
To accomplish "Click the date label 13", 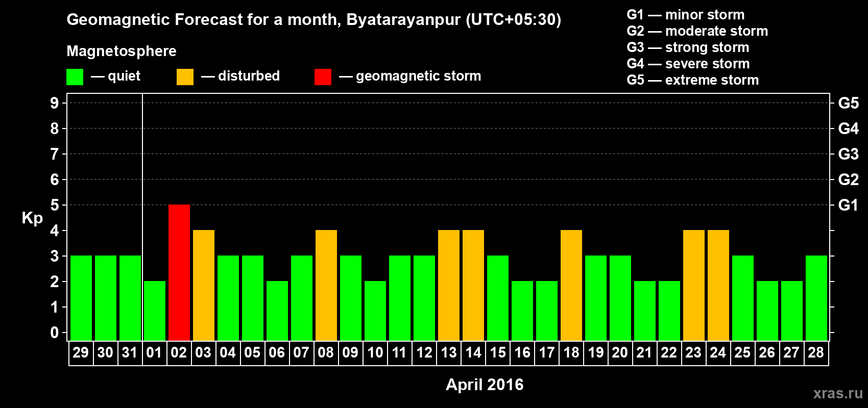I will pyautogui.click(x=449, y=353).
